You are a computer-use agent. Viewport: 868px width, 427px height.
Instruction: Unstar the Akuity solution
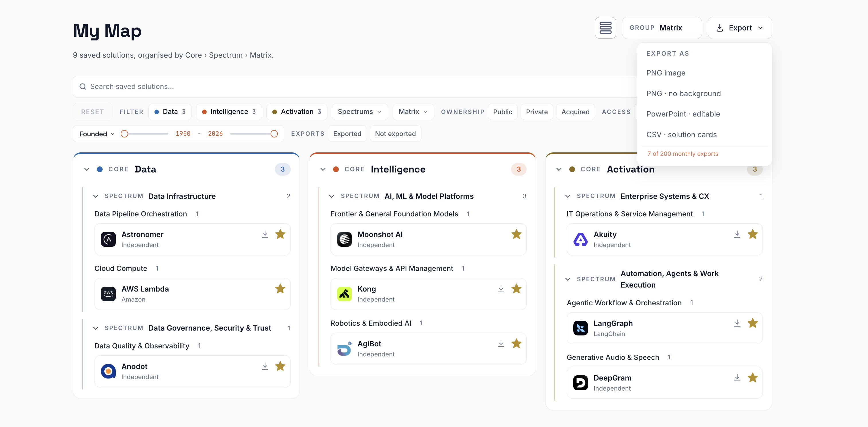(x=752, y=234)
